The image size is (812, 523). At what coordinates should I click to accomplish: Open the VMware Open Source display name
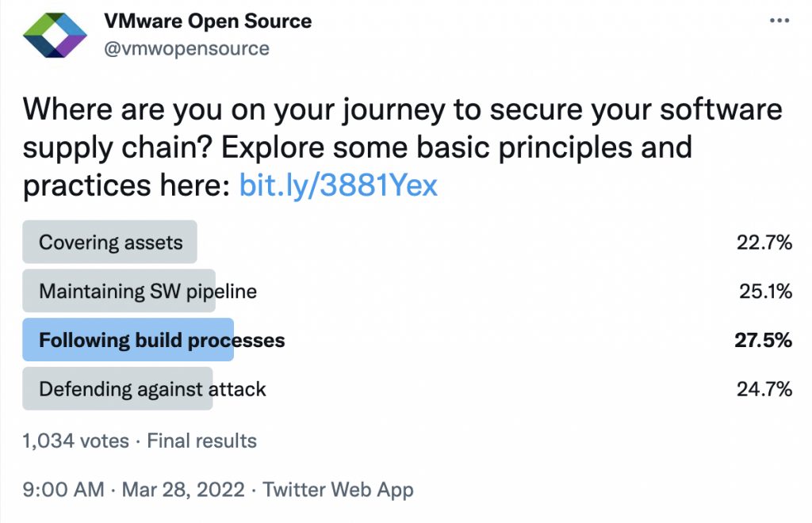point(208,21)
